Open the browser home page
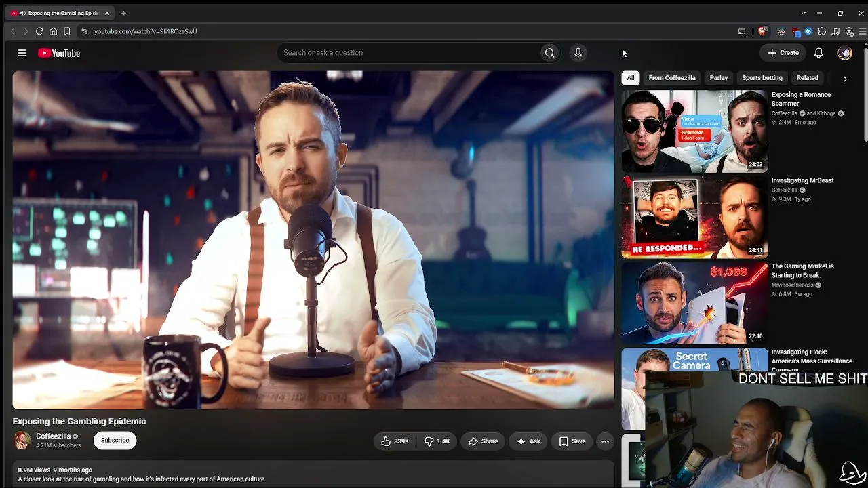The height and width of the screenshot is (488, 868). click(53, 31)
